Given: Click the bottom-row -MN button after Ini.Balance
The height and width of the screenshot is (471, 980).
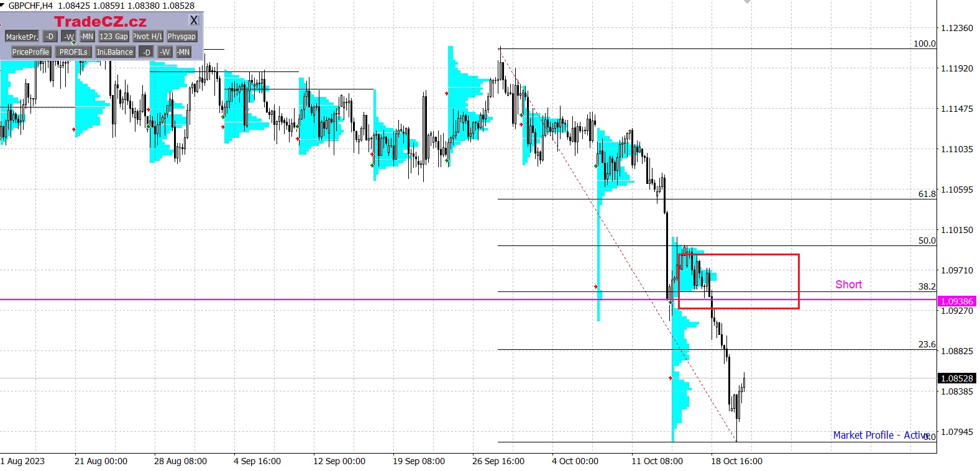Looking at the screenshot, I should [183, 52].
